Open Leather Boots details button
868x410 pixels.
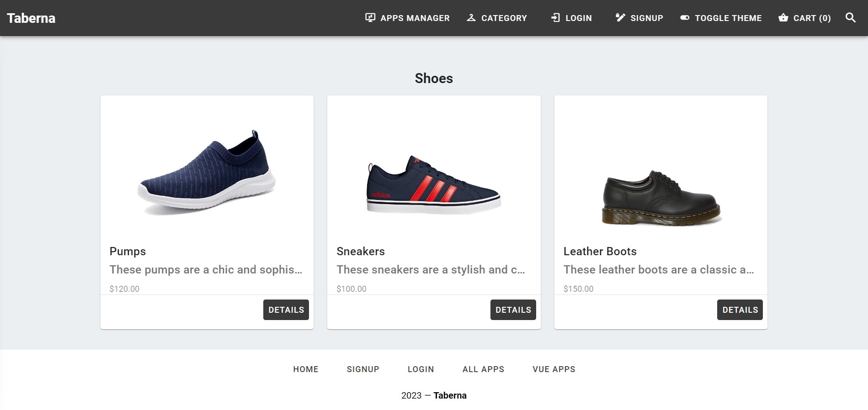(x=740, y=310)
